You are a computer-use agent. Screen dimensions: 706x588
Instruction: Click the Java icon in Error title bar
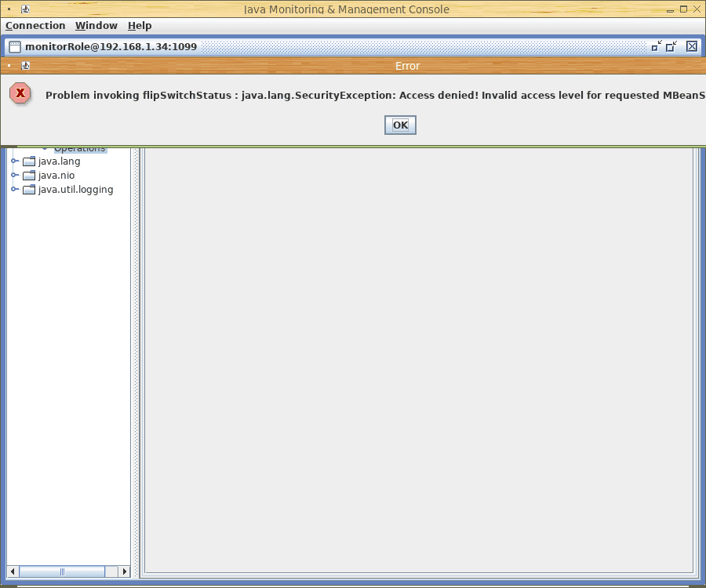point(26,66)
